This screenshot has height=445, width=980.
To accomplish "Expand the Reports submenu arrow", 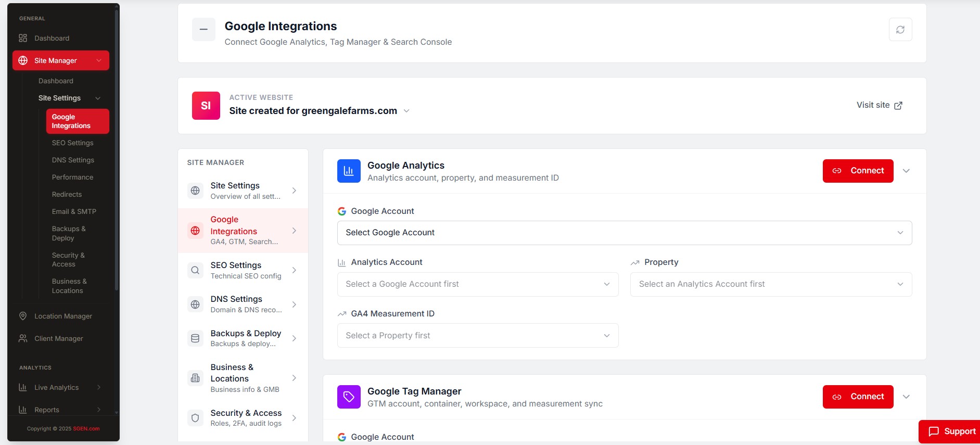I will [99, 410].
